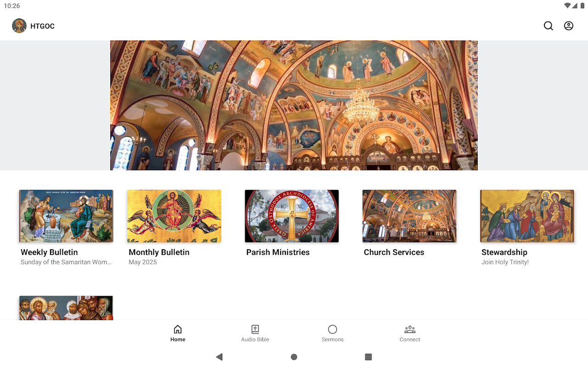Select the Monthly Bulletin title
Screen dimensions: 588x368
pos(159,252)
